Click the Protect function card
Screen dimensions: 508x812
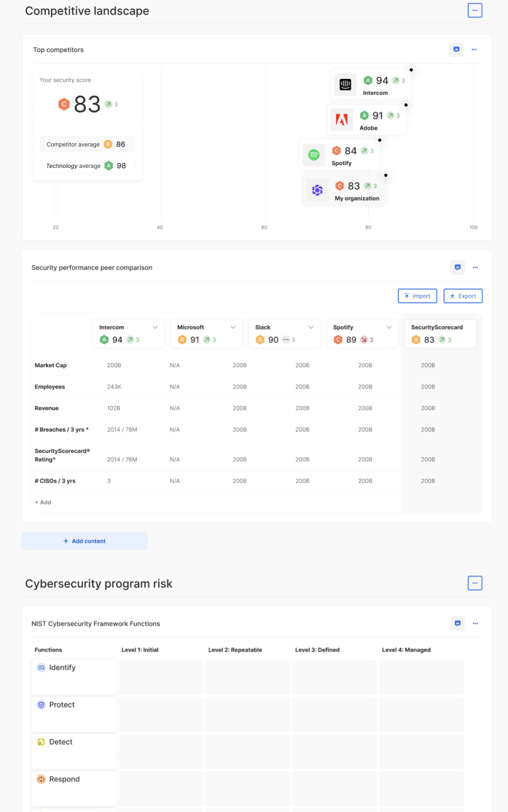[74, 714]
